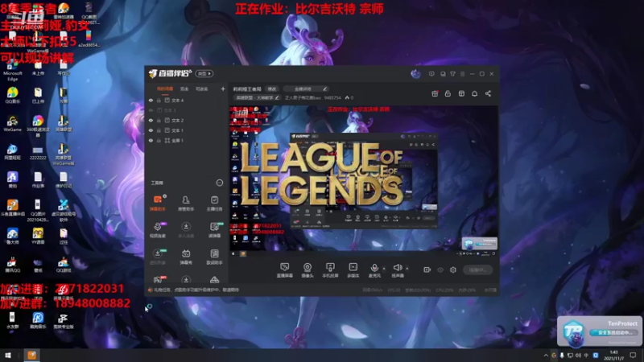Open the 弹幕助手 orange tool in toolbox

click(x=157, y=203)
